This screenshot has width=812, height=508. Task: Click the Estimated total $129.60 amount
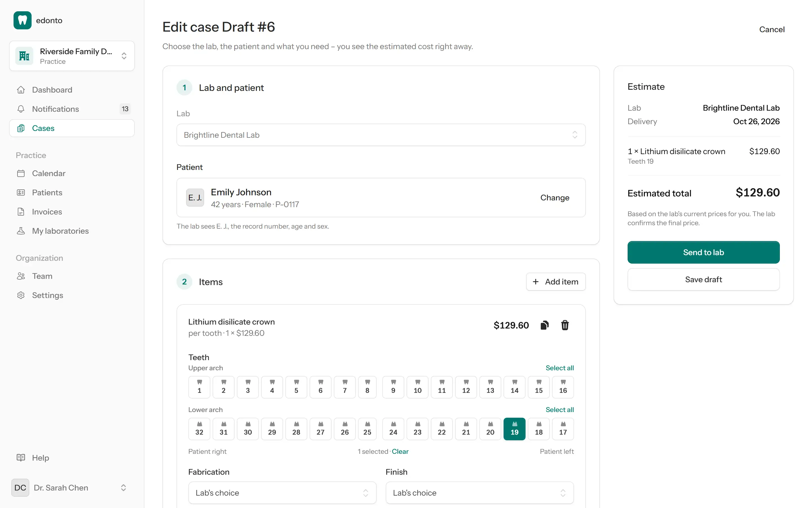(757, 192)
